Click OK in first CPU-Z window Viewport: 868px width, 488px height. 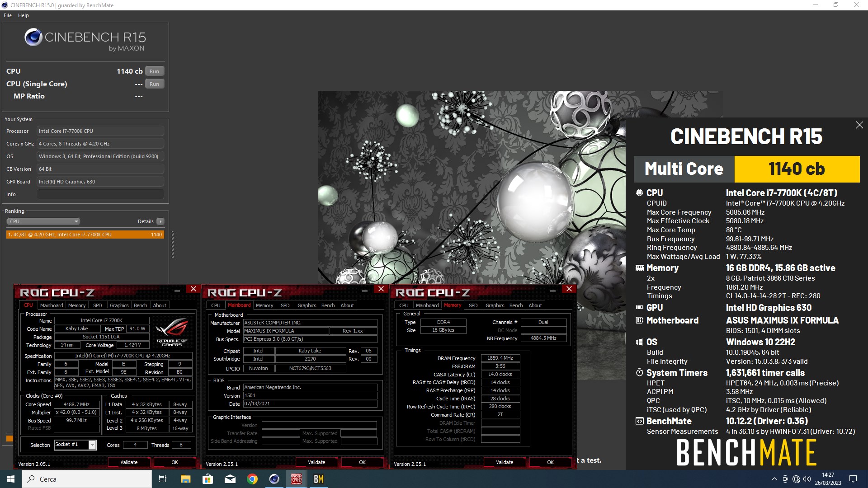175,462
